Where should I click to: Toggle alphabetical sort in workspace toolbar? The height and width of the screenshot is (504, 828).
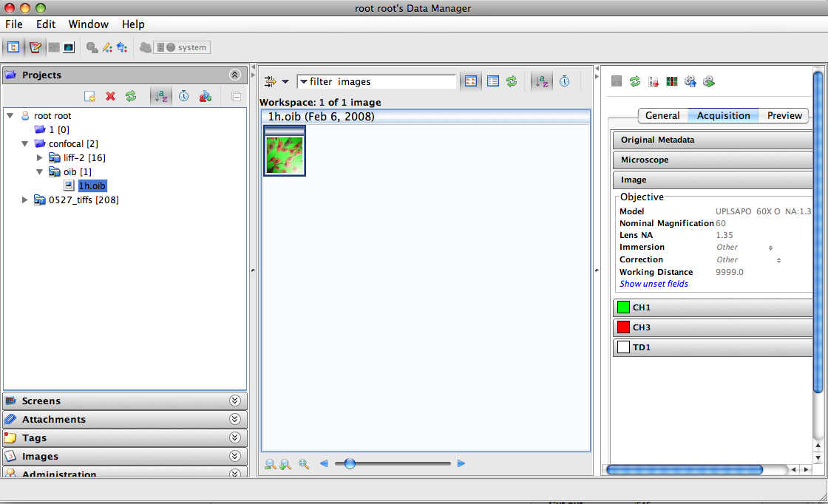tap(542, 81)
